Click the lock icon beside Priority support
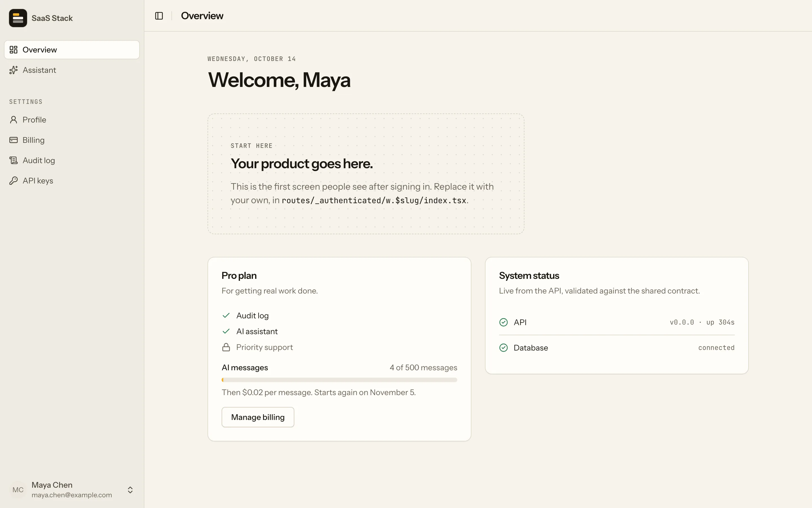This screenshot has width=812, height=508. tap(226, 347)
